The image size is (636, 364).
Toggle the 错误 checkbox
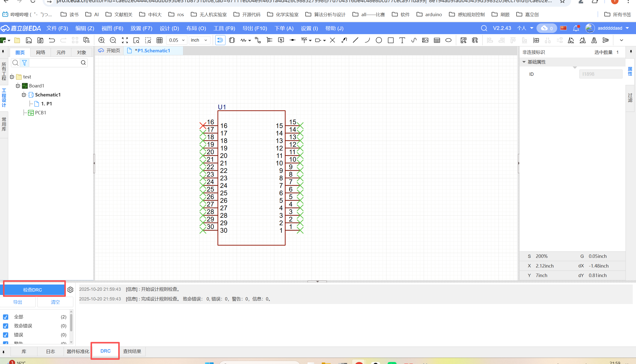coord(5,335)
